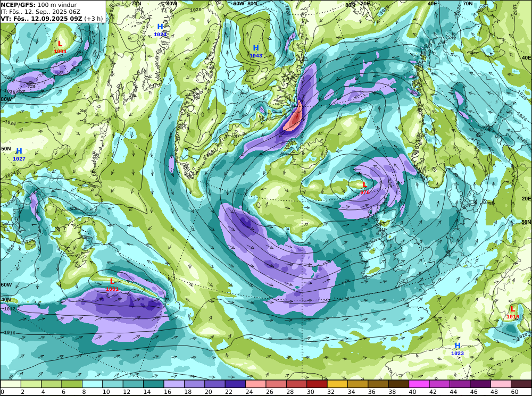Choose the 46–48 deep purple legend swatch

tap(480, 384)
